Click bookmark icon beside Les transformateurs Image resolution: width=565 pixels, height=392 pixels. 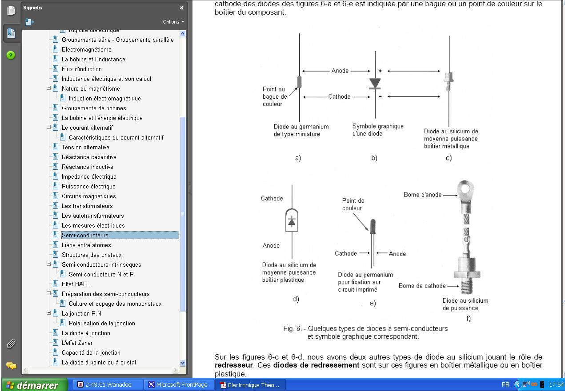[56, 206]
